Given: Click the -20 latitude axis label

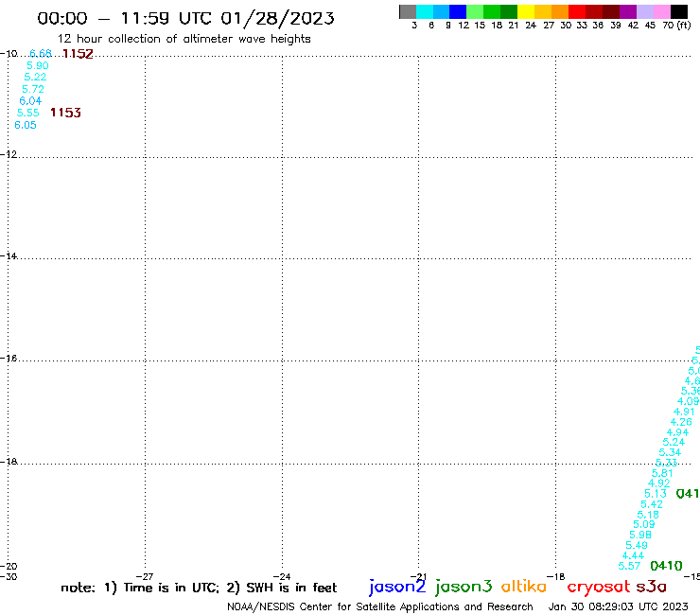Looking at the screenshot, I should tap(9, 567).
